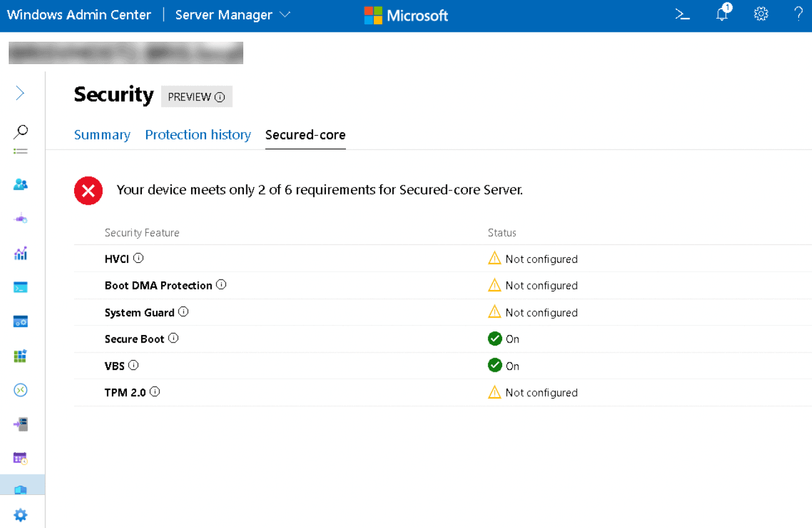Click System Guard's Not configured status
This screenshot has height=528, width=812.
pos(533,313)
